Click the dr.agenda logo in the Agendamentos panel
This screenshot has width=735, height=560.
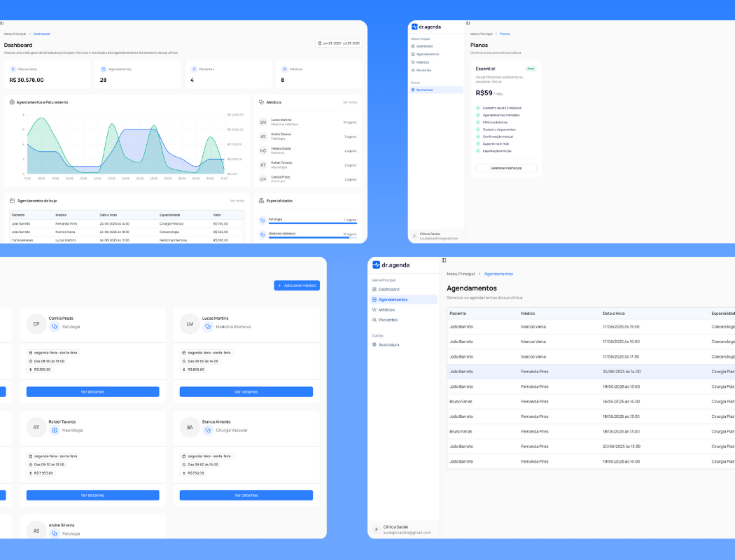pos(391,265)
